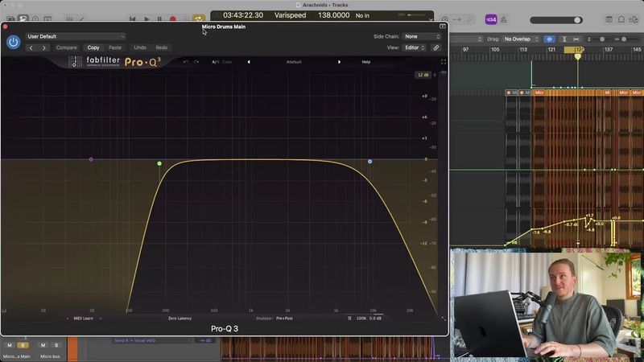Mute the Micro...s Main channel strip
Screen dimensions: 644x362
pos(10,345)
